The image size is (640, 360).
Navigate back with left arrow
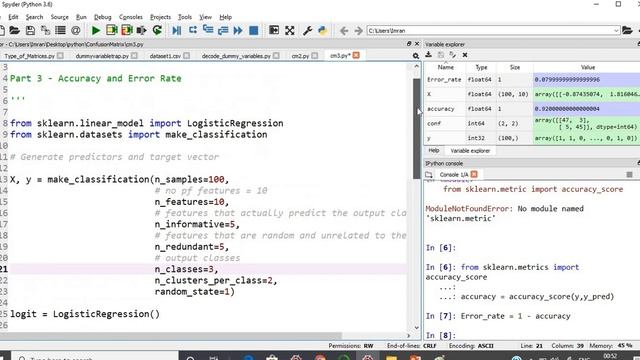tap(344, 31)
